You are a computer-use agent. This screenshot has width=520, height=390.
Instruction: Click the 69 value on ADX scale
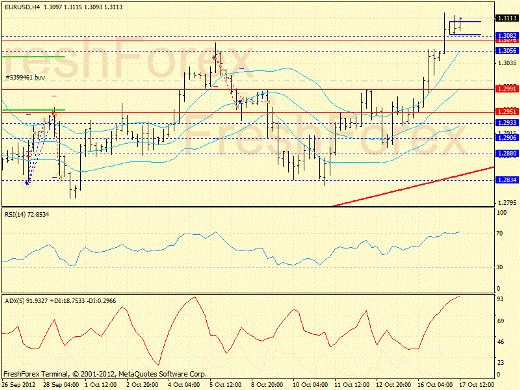point(500,321)
